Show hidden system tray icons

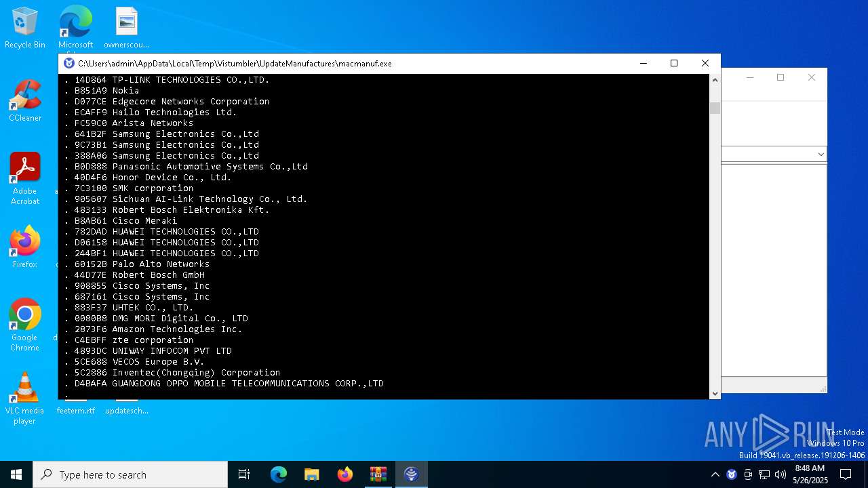(715, 474)
